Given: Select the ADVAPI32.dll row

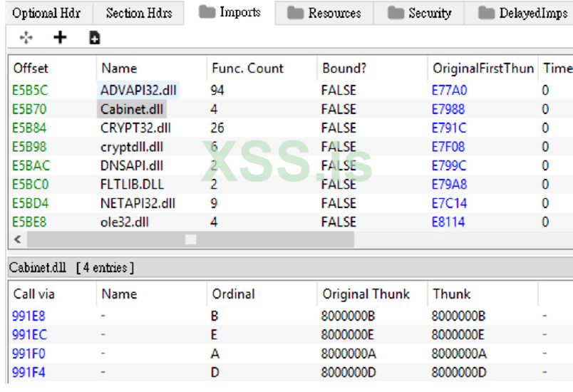Looking at the screenshot, I should (291, 91).
